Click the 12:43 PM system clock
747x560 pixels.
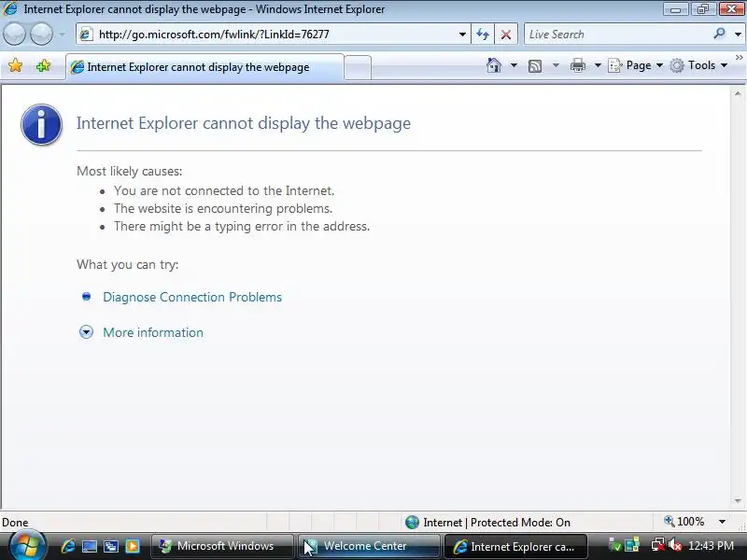pyautogui.click(x=711, y=545)
